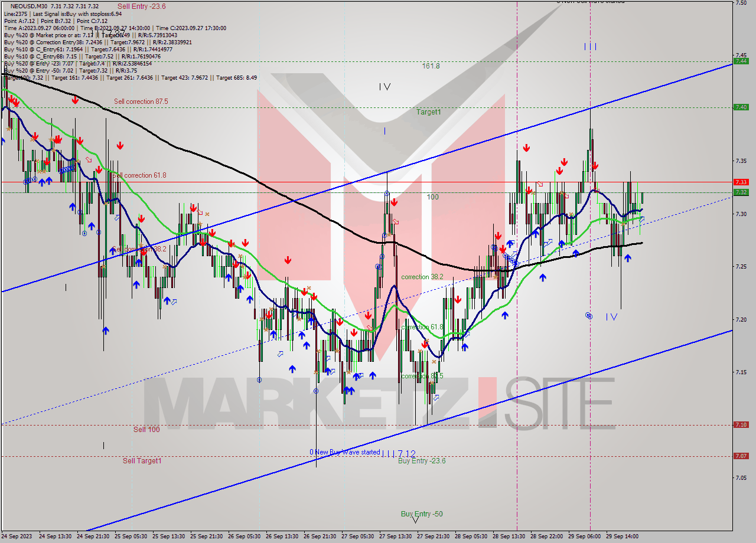Select the '28 Sep 22:00' time label
Image resolution: width=756 pixels, height=543 pixels.
546,537
